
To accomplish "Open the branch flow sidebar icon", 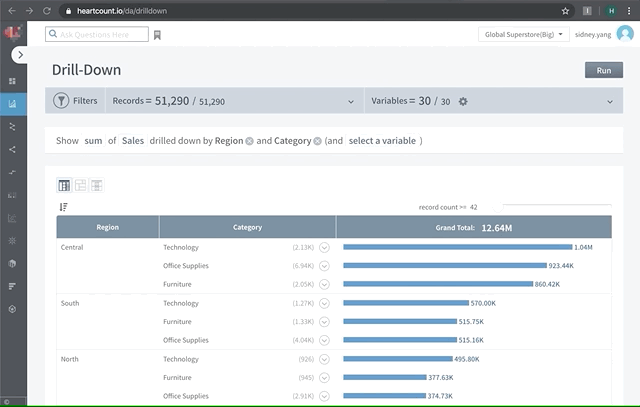I will click(12, 127).
